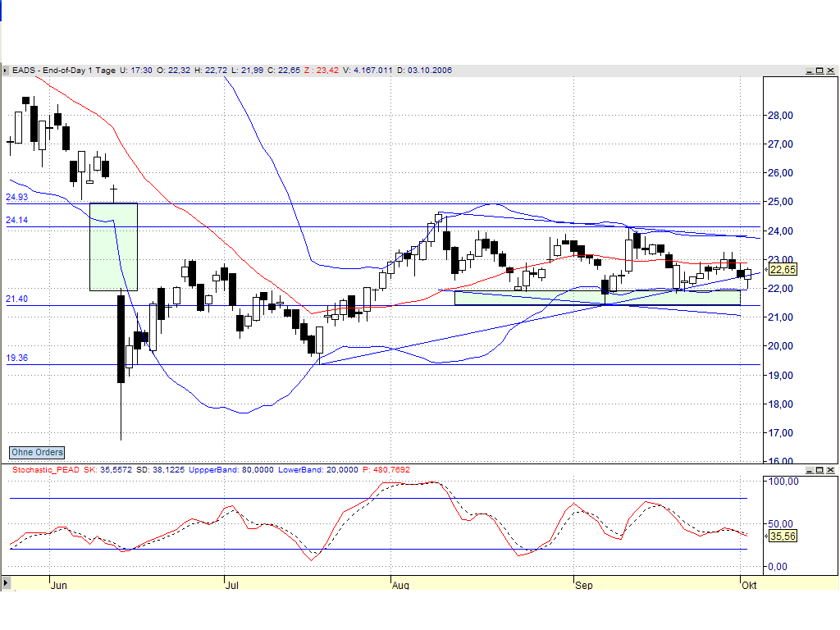Click the Jun label on the time axis
840x630 pixels.
[58, 586]
